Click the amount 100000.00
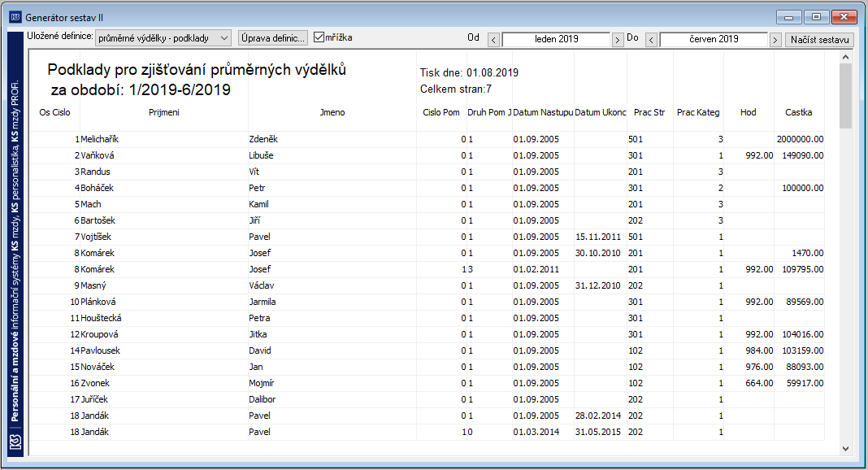The image size is (868, 470). click(x=803, y=188)
